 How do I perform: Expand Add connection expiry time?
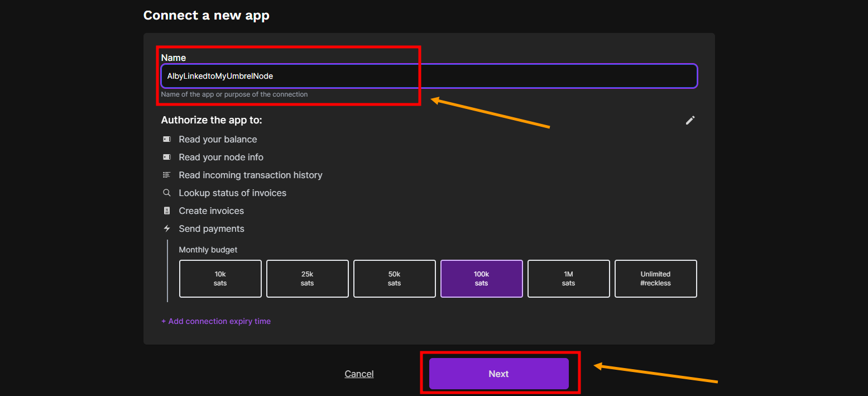[216, 321]
